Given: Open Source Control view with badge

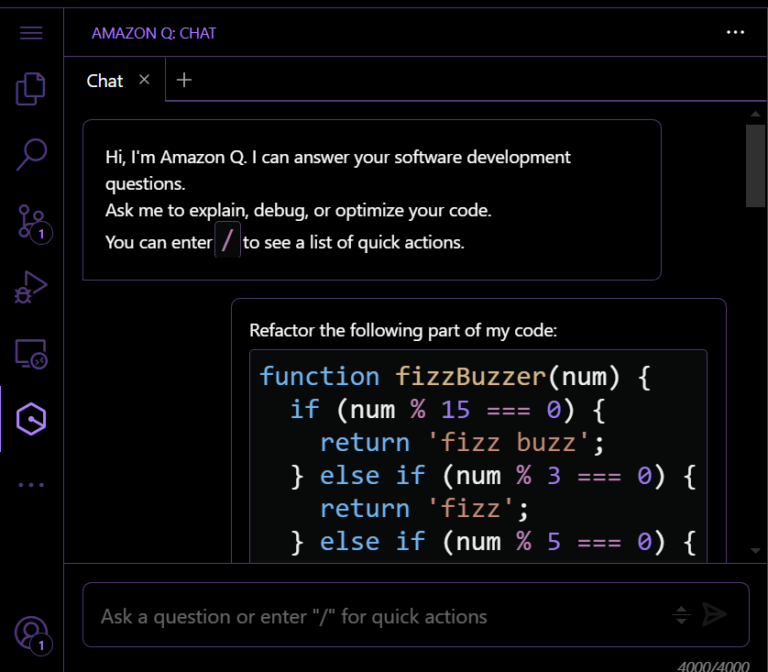Looking at the screenshot, I should (x=33, y=224).
